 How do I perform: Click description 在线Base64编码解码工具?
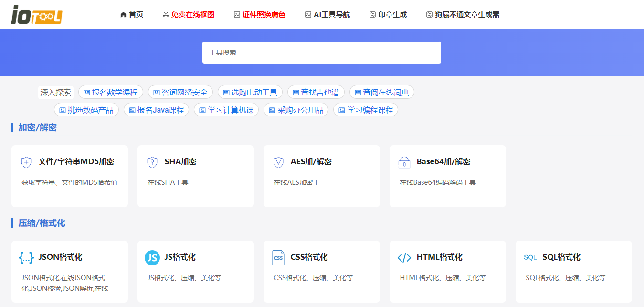(438, 182)
